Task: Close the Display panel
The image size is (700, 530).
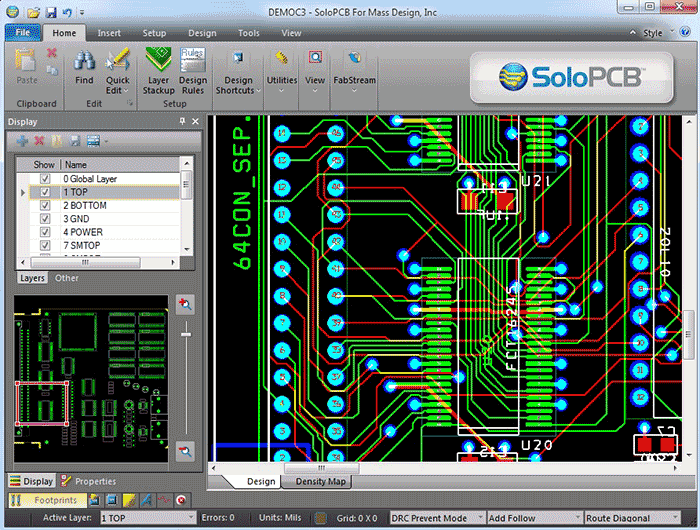Action: click(x=196, y=121)
